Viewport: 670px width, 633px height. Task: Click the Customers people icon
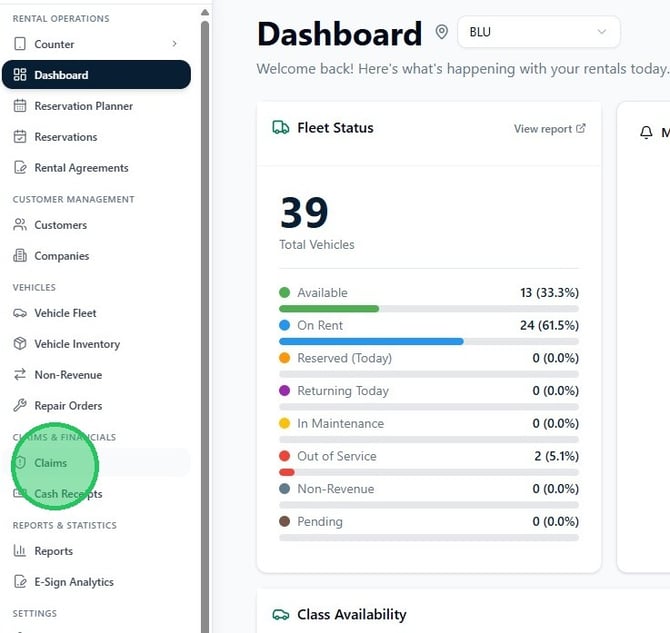20,225
